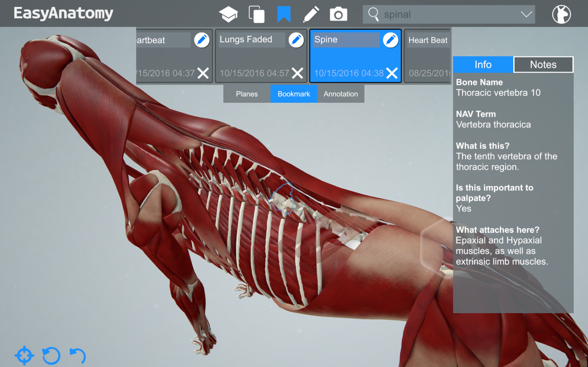Click the recenter target crosshair icon
This screenshot has height=367, width=588.
(24, 355)
